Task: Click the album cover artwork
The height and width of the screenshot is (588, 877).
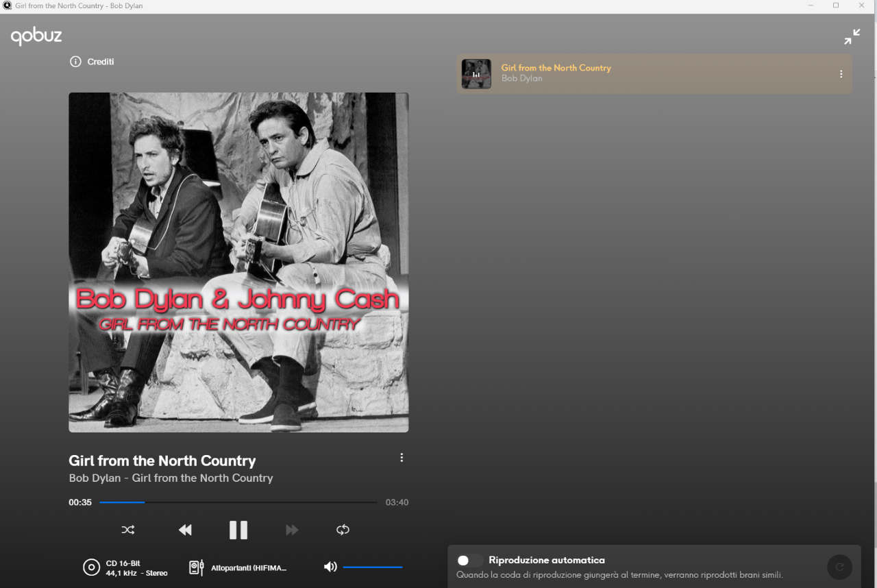Action: pos(238,262)
